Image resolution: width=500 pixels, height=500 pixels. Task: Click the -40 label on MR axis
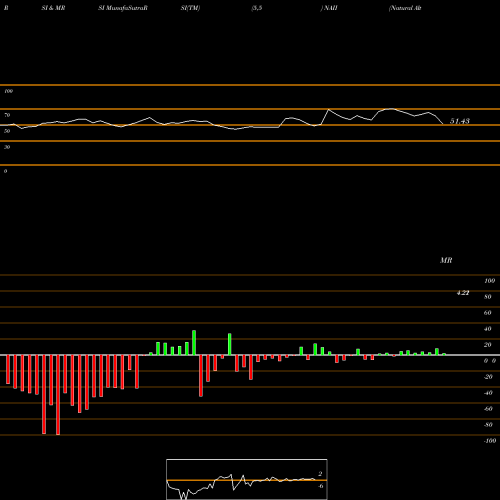pos(488,393)
